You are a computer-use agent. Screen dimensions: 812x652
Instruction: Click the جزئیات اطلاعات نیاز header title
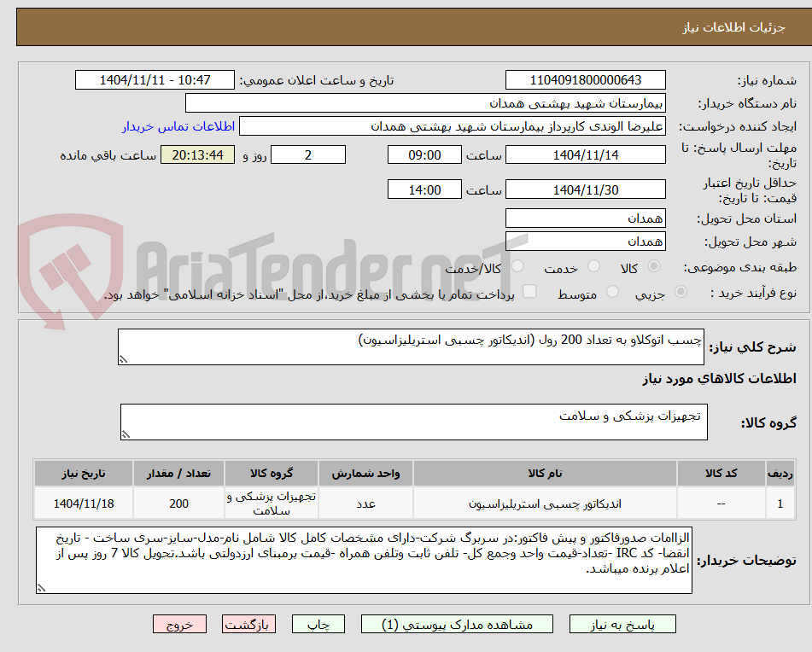(x=733, y=27)
